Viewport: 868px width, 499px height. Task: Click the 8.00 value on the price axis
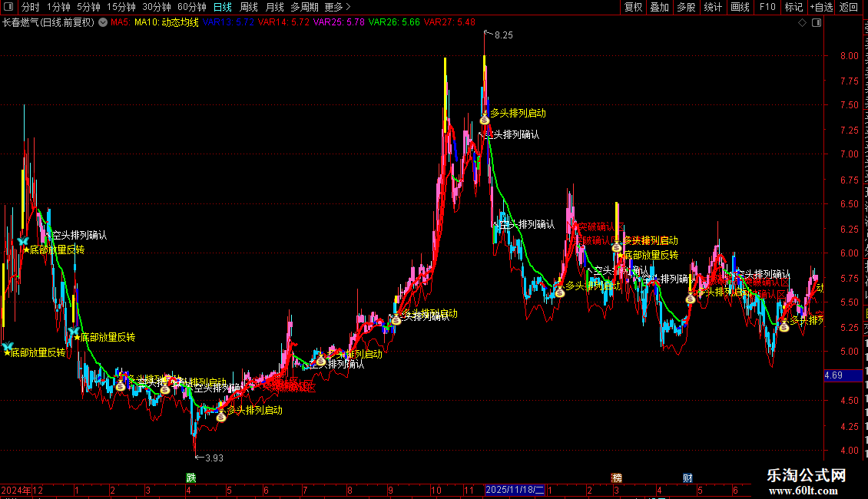849,56
